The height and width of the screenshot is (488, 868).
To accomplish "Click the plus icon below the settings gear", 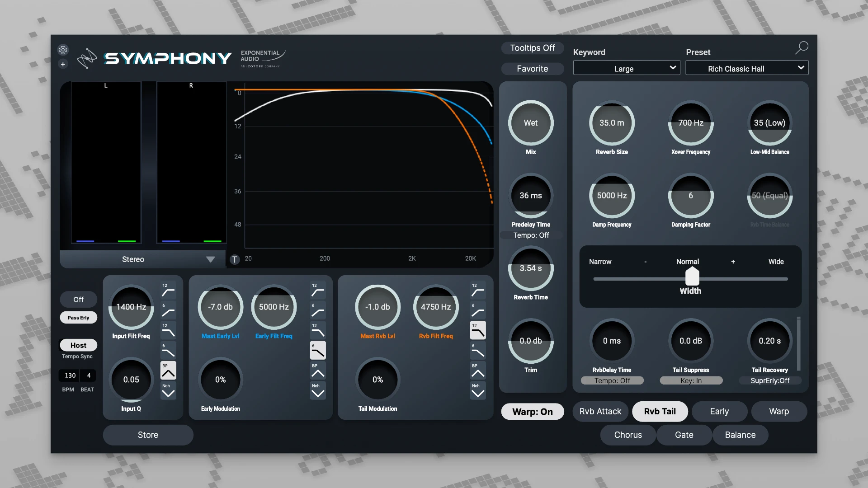I will coord(63,64).
